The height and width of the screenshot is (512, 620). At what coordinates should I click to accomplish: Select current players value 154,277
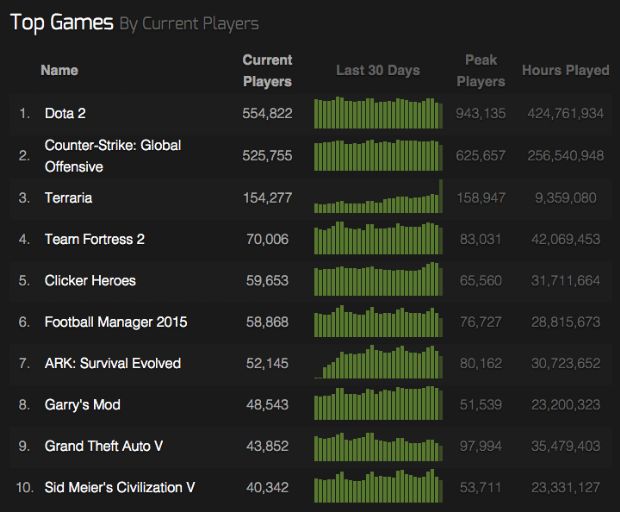pos(267,198)
